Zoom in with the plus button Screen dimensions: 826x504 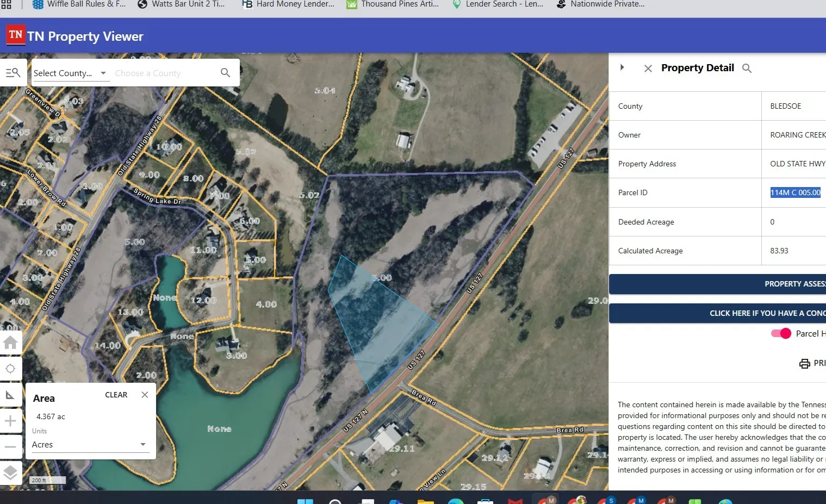tap(10, 421)
